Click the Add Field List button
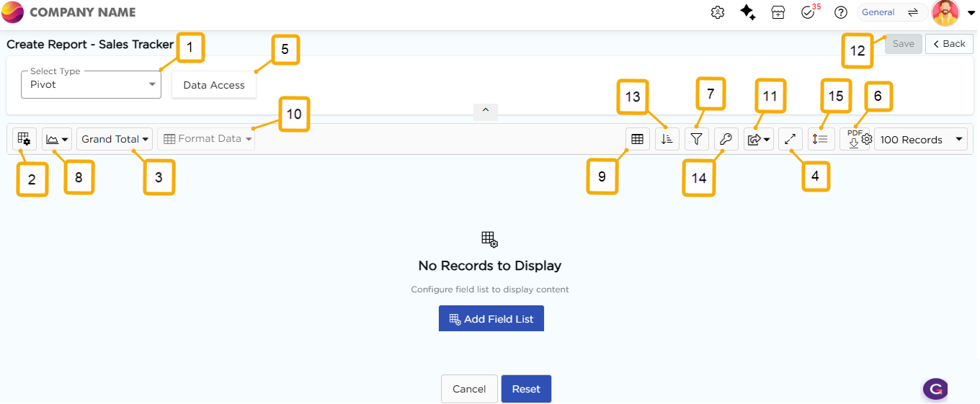The width and height of the screenshot is (980, 404). 491,318
